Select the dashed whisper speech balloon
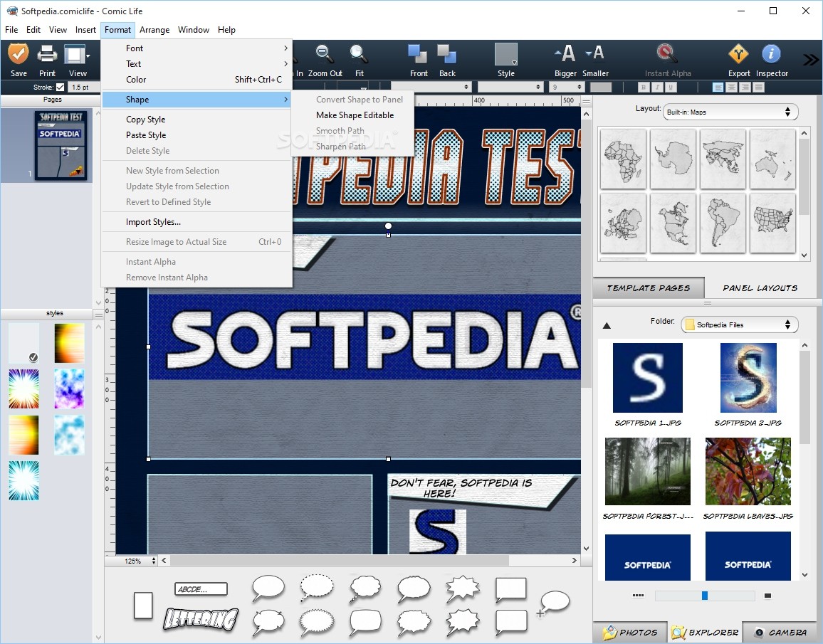This screenshot has width=823, height=644. [317, 588]
